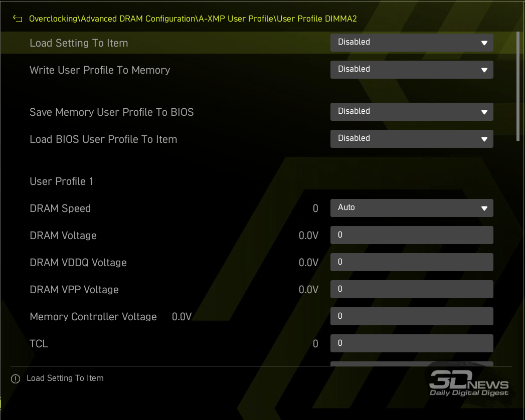Click the breadcrumb path User Profile DIMMA2
The image size is (525, 420).
pos(318,19)
